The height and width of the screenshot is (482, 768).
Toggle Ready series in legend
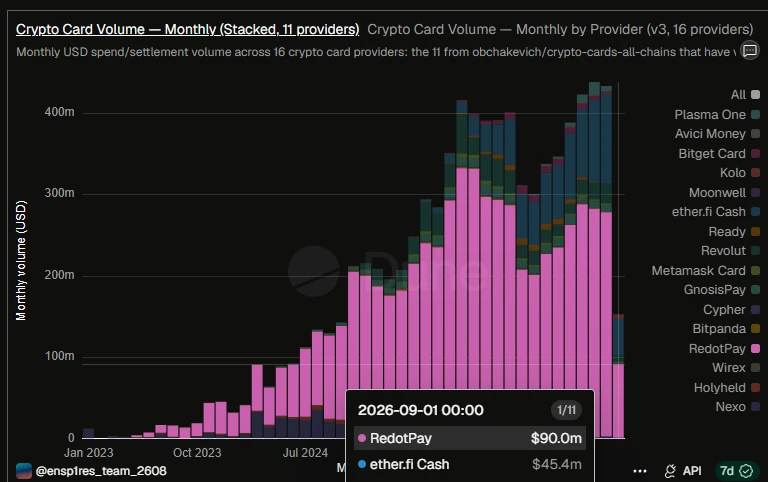[x=734, y=231]
